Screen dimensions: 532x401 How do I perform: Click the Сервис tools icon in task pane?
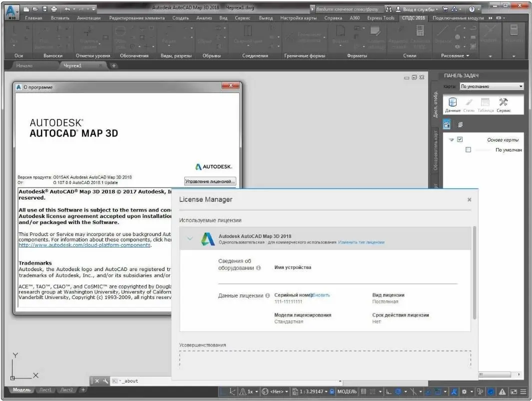(504, 104)
